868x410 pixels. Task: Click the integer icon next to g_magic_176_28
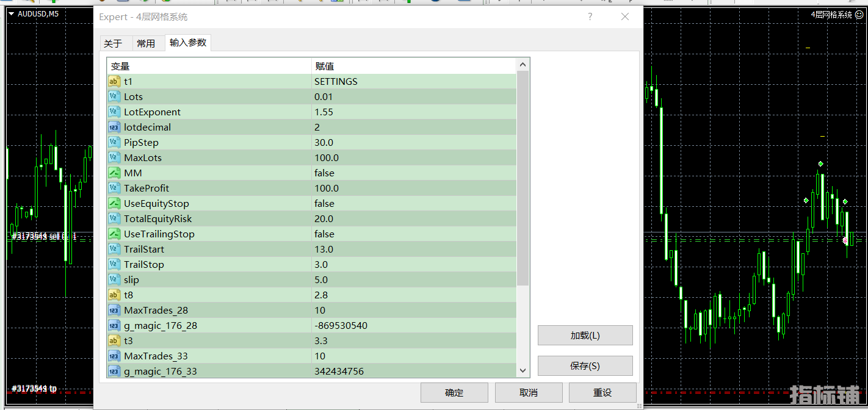[114, 326]
